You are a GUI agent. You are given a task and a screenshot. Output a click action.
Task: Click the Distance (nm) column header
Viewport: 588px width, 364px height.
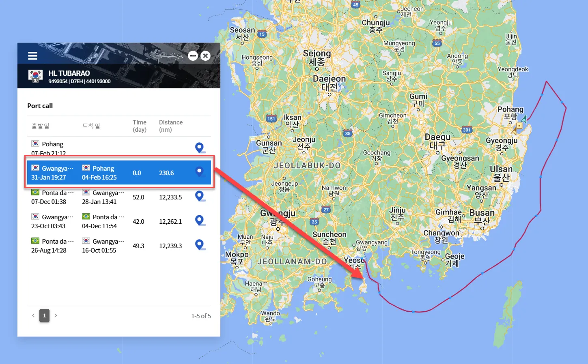click(x=171, y=126)
